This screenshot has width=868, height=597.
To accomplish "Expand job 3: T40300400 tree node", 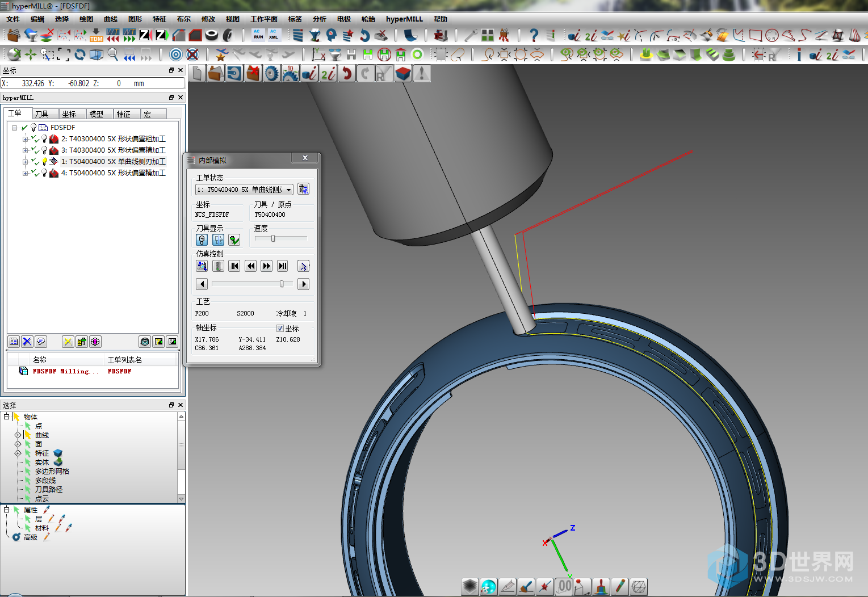I will (25, 150).
